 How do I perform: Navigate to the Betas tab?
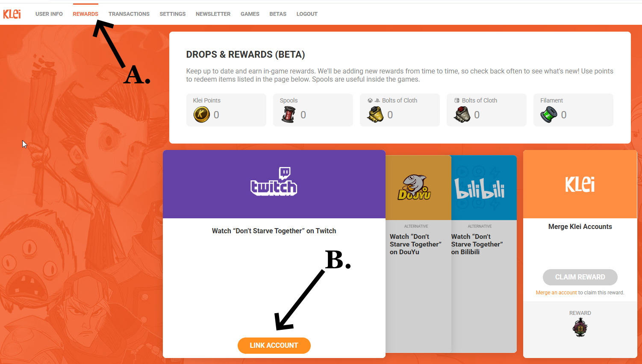tap(278, 14)
